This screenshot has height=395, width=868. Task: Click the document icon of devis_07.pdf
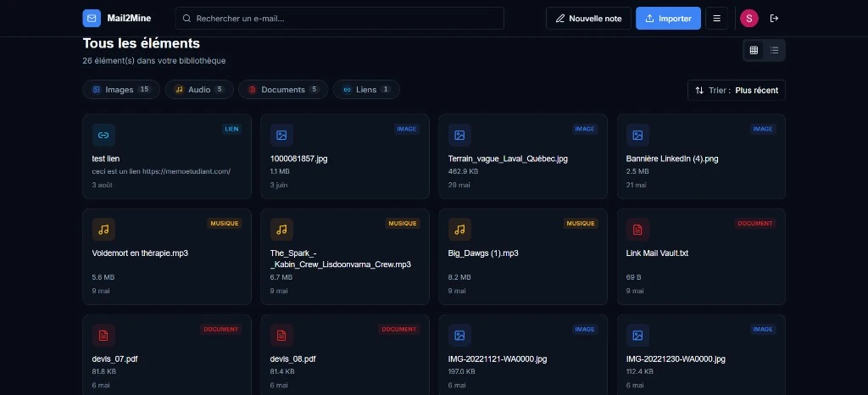click(x=103, y=336)
